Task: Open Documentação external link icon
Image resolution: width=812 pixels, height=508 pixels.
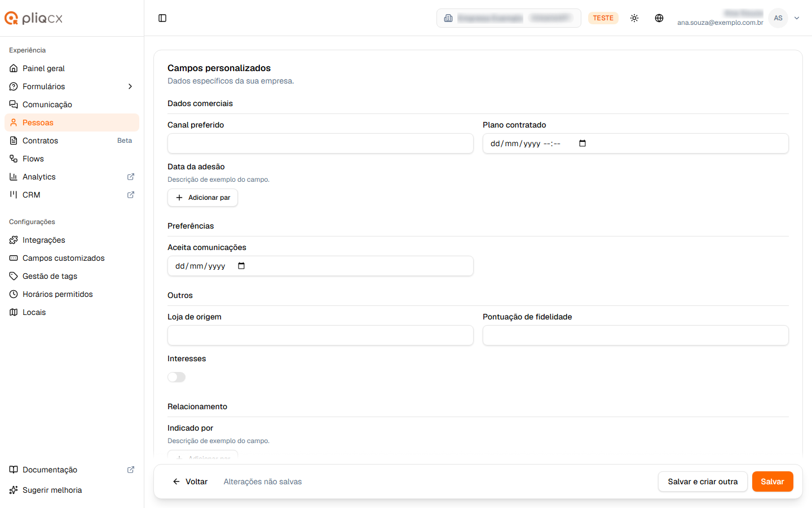Action: point(131,470)
